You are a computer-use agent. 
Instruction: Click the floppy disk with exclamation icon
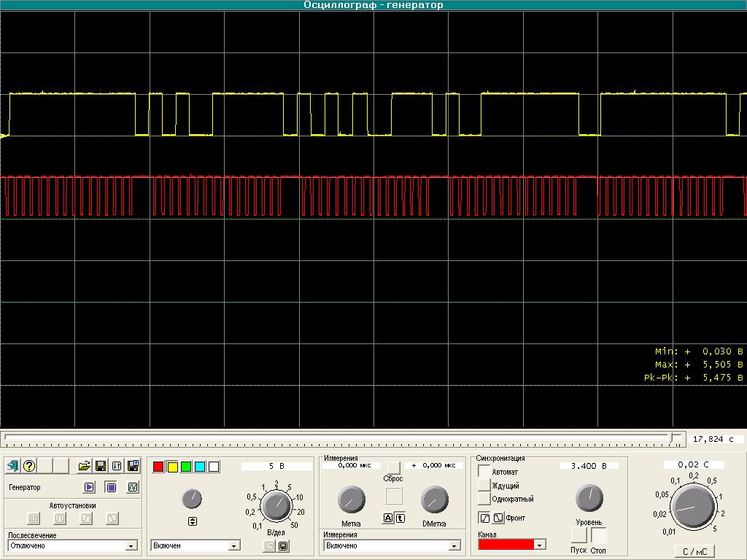133,466
